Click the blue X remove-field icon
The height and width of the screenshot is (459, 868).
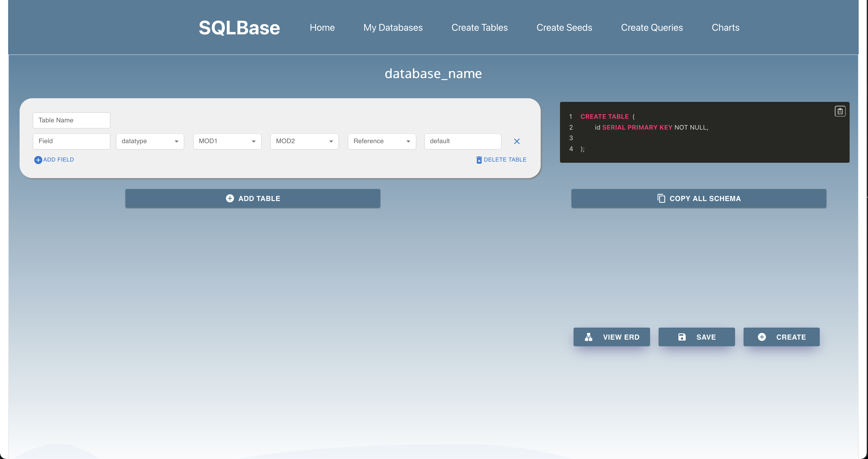(517, 141)
